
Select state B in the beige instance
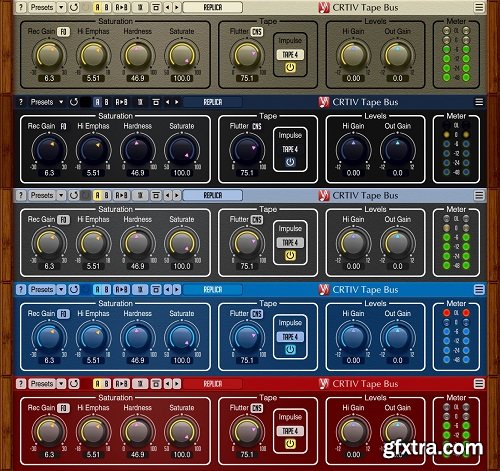(106, 7)
